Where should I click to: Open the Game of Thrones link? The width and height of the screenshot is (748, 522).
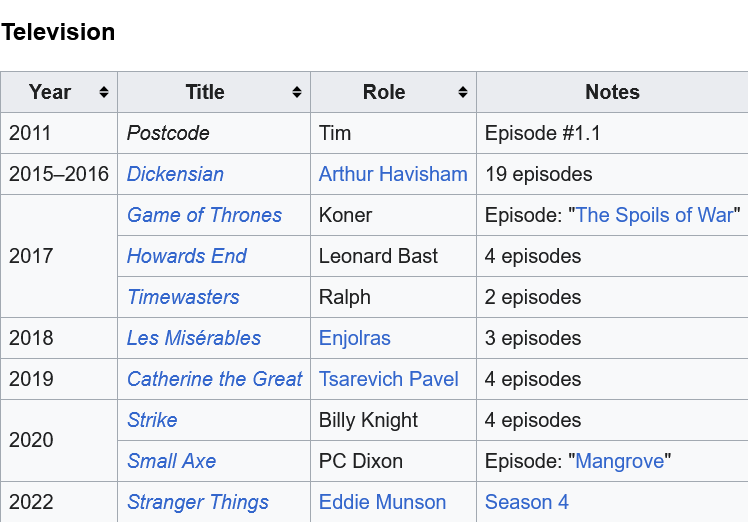(x=204, y=215)
